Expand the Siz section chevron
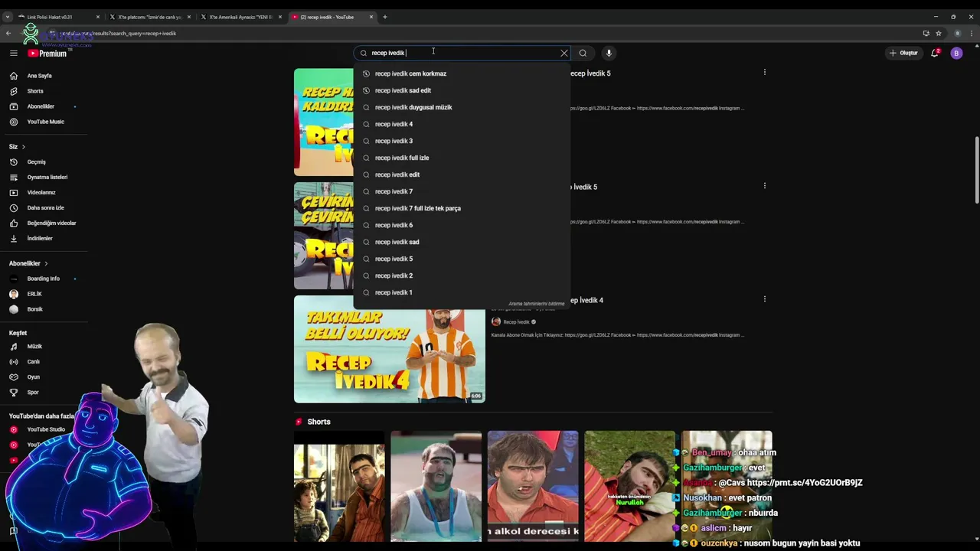Viewport: 980px width, 551px height. click(23, 146)
